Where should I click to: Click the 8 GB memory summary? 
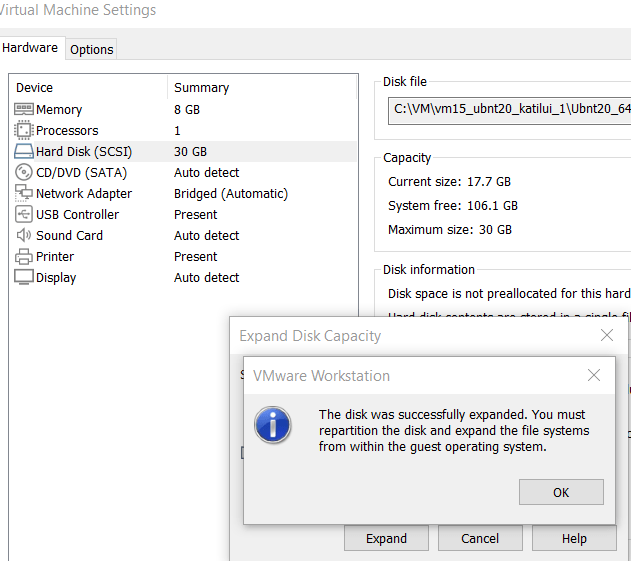tap(187, 109)
